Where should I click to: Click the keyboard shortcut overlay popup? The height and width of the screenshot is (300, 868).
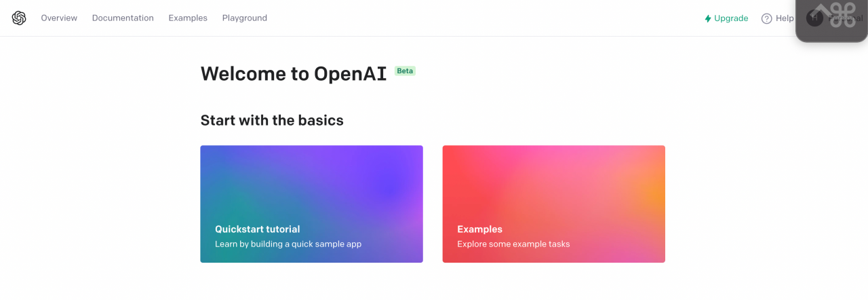pos(832,20)
